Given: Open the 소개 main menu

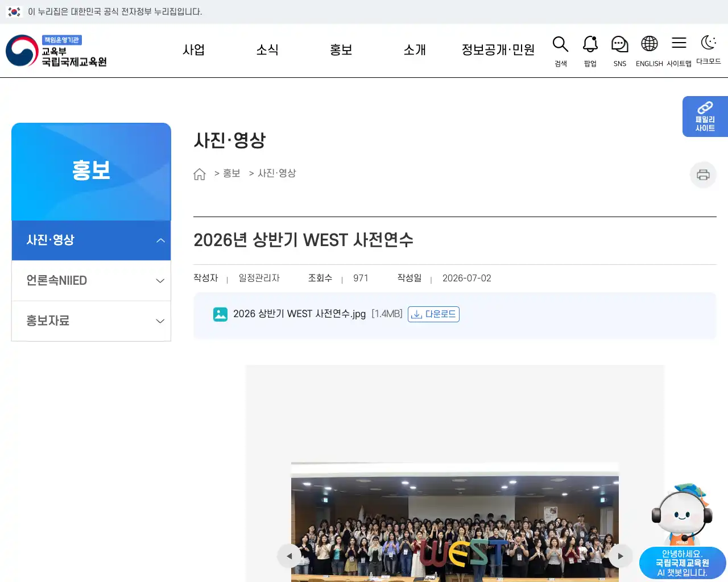Looking at the screenshot, I should [x=415, y=50].
